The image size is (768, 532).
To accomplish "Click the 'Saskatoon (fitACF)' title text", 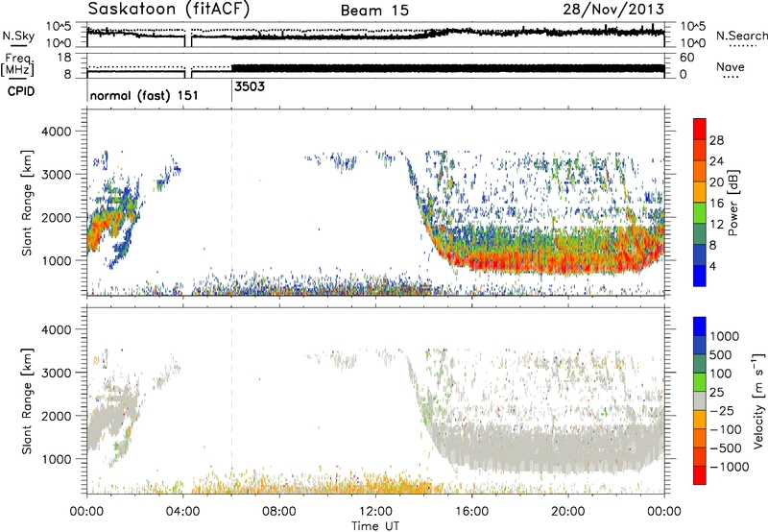I will [x=169, y=10].
